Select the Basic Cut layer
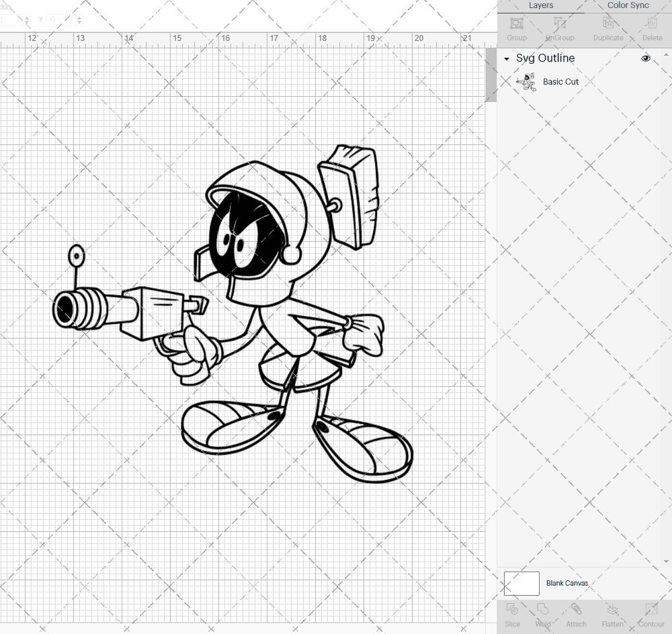Image resolution: width=672 pixels, height=634 pixels. point(560,82)
